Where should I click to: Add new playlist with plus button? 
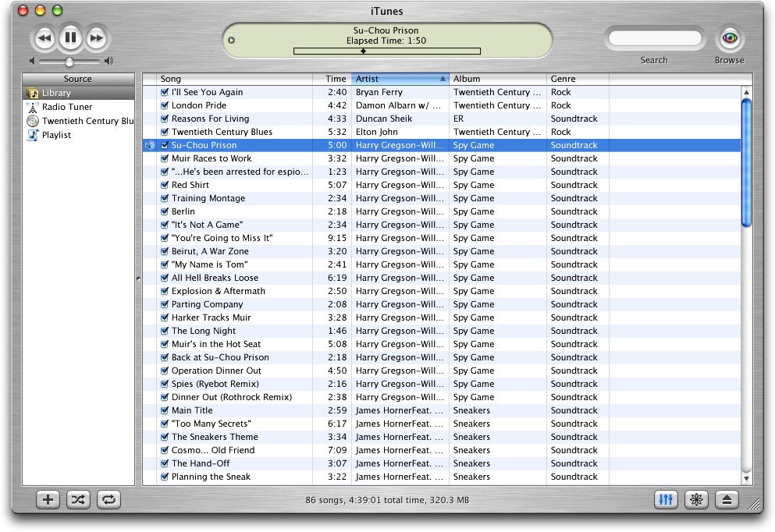click(48, 500)
